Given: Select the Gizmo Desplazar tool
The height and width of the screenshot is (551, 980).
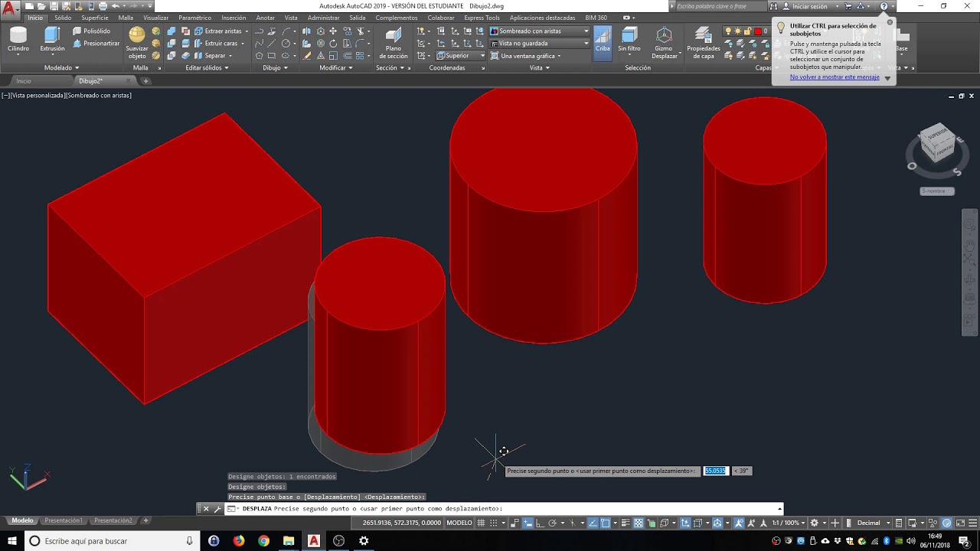Looking at the screenshot, I should [665, 43].
